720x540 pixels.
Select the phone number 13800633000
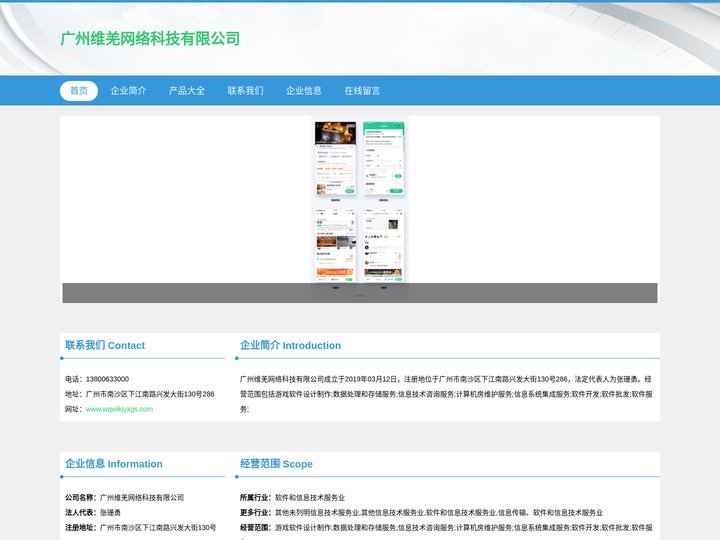(x=107, y=379)
